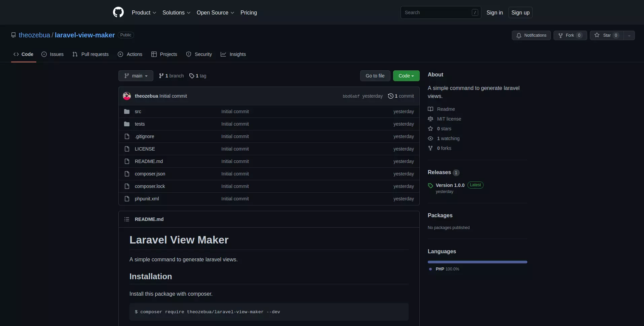Open the Releases heading link
644x326 pixels.
[439, 172]
